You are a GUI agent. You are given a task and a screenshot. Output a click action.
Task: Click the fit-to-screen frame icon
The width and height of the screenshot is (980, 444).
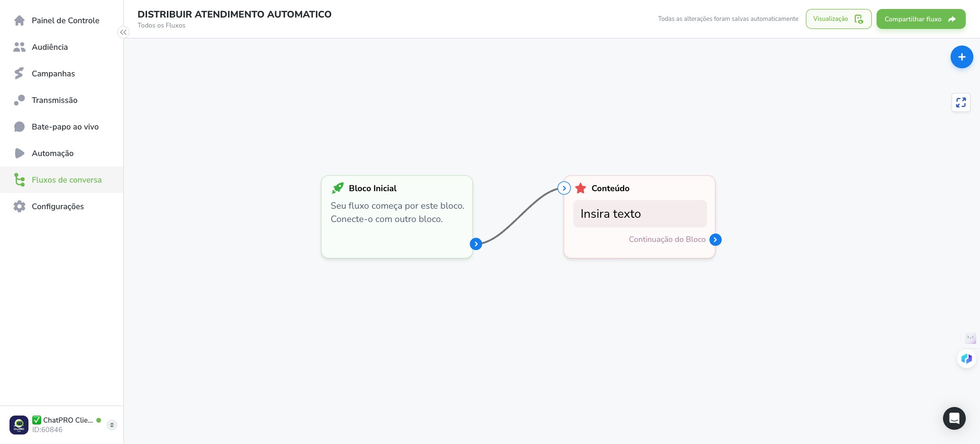click(x=961, y=102)
